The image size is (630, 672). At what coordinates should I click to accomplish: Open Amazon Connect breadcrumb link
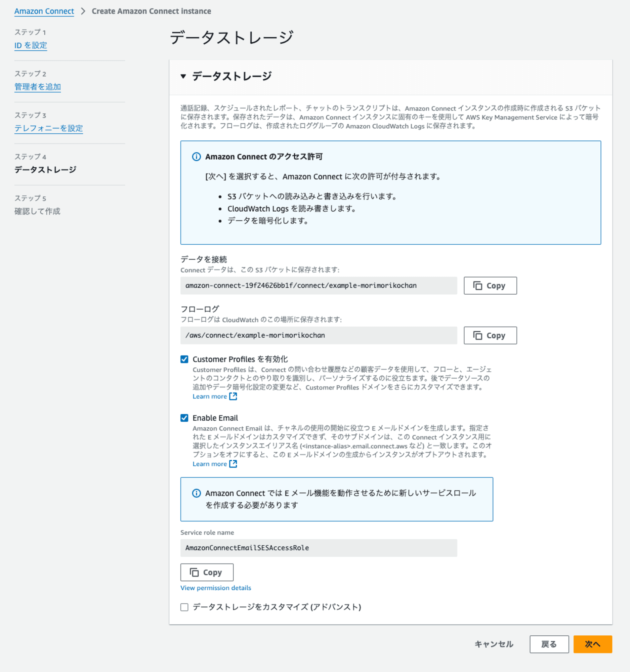pos(44,11)
